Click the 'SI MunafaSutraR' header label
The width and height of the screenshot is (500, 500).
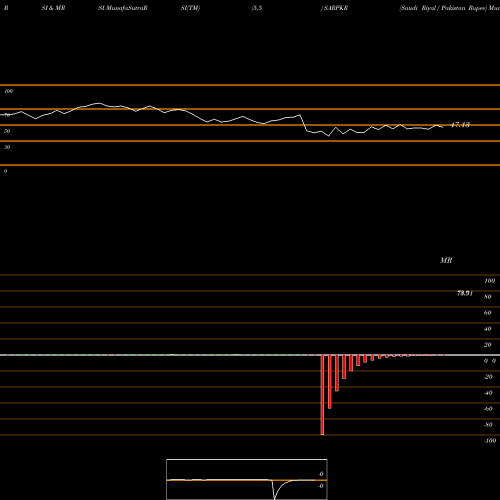tap(123, 8)
